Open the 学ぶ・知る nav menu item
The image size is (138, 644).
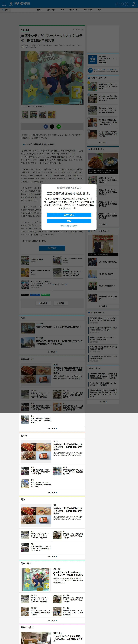click(88, 10)
